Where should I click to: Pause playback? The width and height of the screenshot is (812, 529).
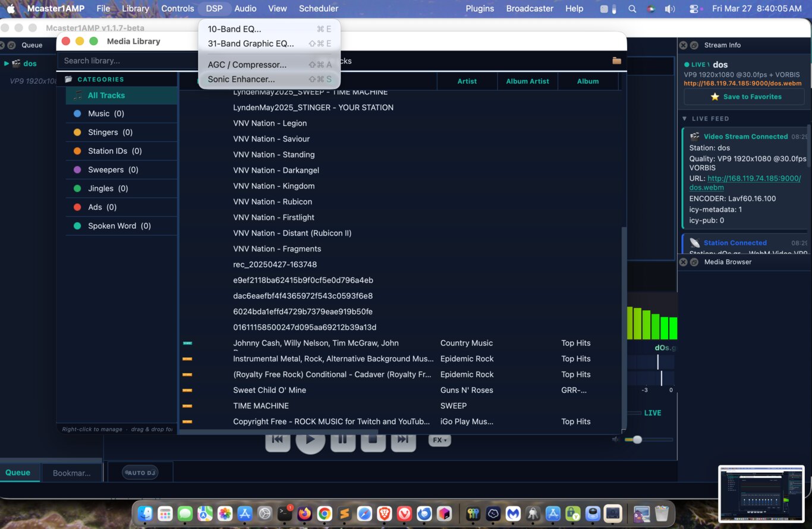(x=342, y=440)
